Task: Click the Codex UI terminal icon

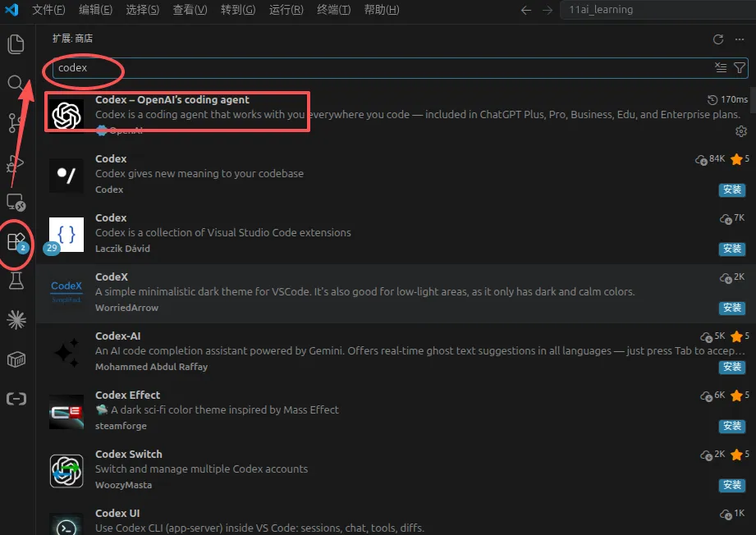Action: [66, 524]
